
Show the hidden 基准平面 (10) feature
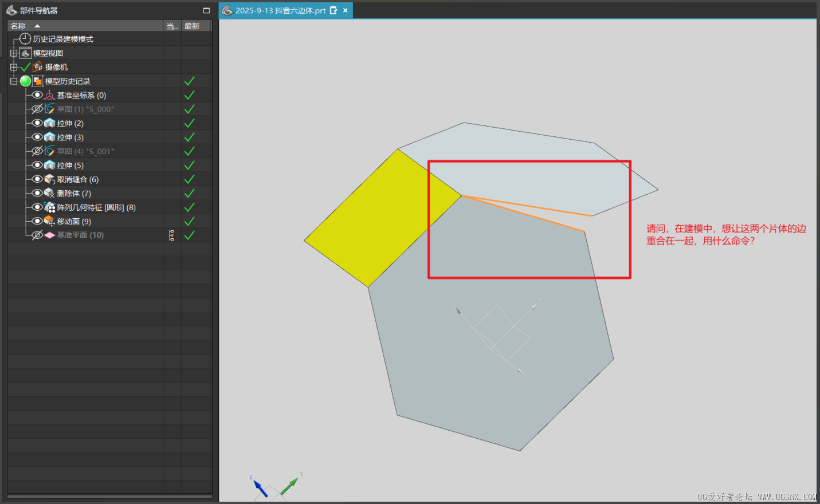(37, 235)
